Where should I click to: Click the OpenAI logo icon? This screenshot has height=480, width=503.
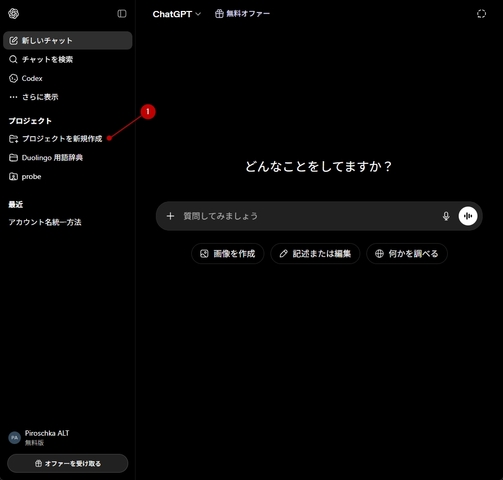click(13, 14)
